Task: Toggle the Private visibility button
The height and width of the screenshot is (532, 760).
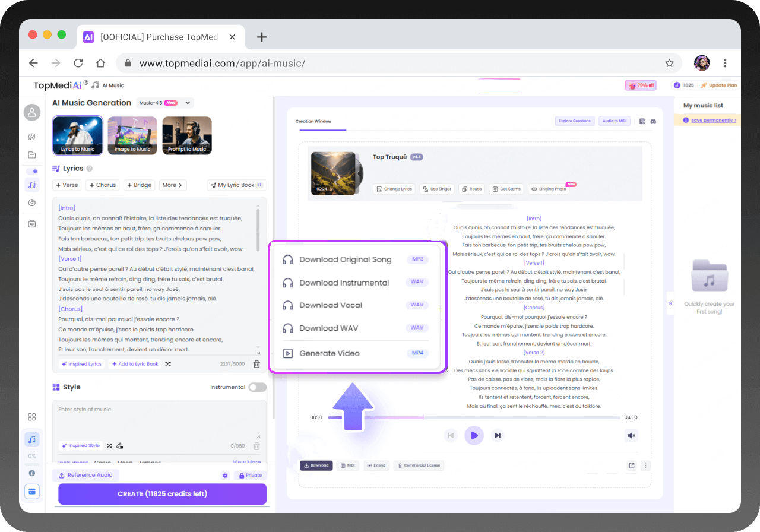Action: coord(250,476)
